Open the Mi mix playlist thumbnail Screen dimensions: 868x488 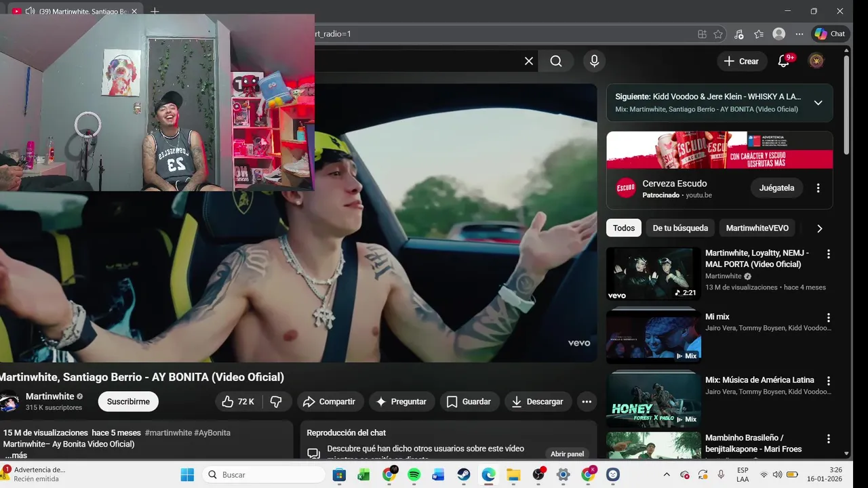(653, 336)
